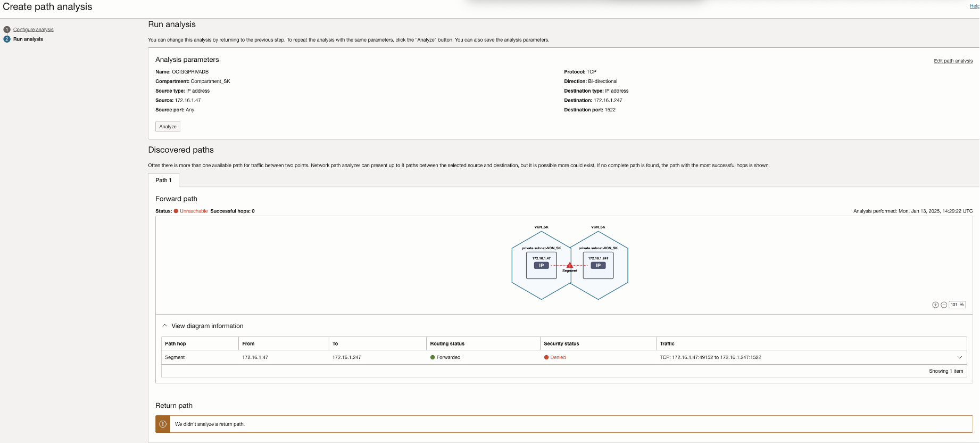Click the TCP traffic details text
This screenshot has height=443, width=980.
(x=710, y=358)
